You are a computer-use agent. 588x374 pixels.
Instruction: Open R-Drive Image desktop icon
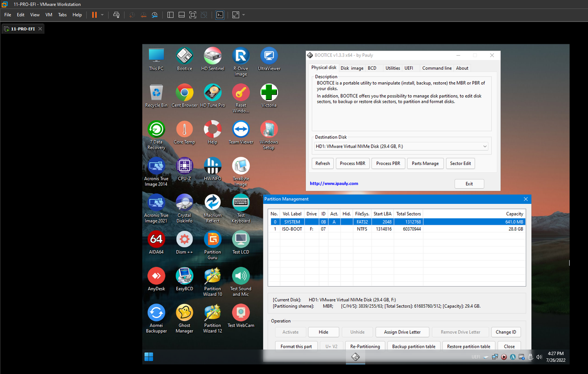241,62
